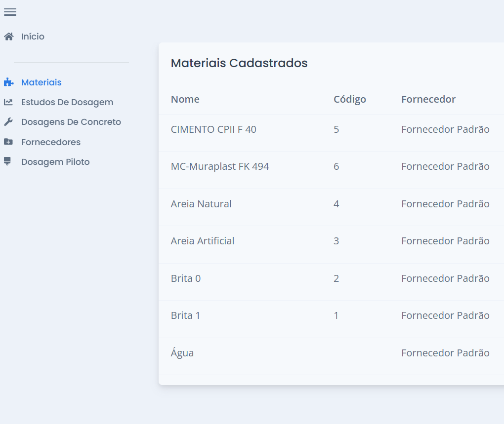Toggle the hamburger menu icon
The width and height of the screenshot is (504, 424).
coord(10,12)
